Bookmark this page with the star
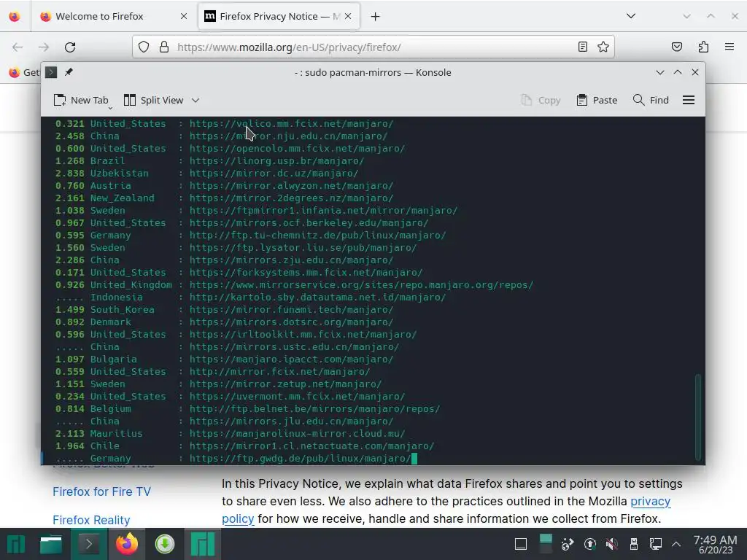This screenshot has width=747, height=560. click(x=603, y=47)
